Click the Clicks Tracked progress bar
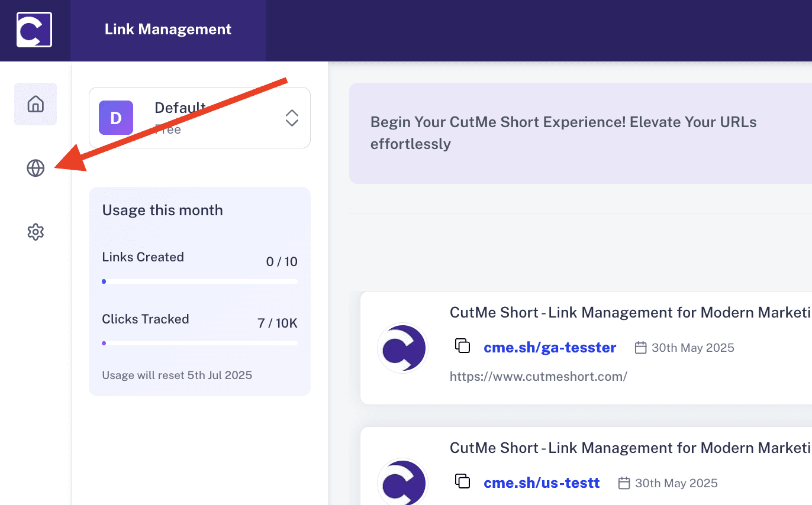Viewport: 812px width, 505px height. [x=199, y=343]
